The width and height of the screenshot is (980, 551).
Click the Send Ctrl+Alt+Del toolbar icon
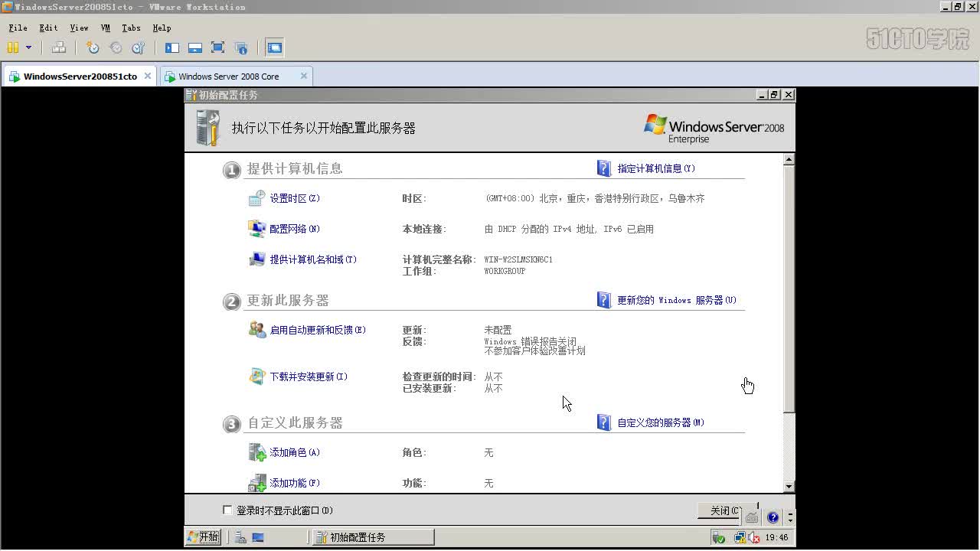(x=59, y=47)
